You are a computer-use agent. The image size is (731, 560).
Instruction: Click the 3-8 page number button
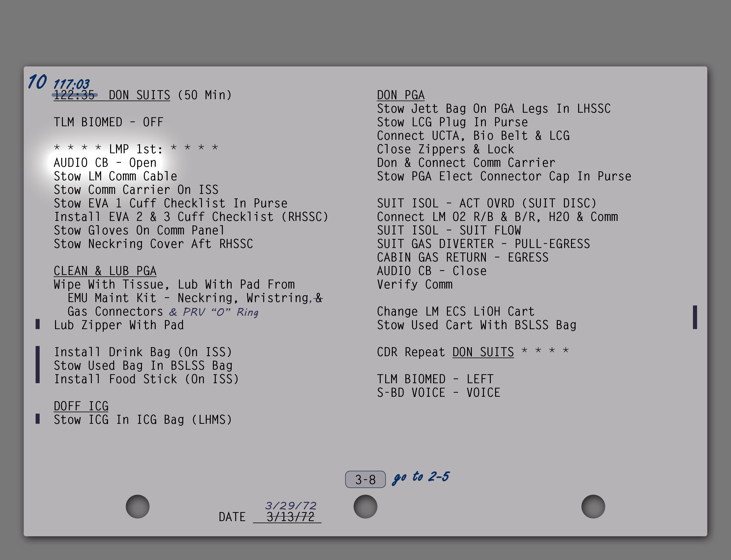tap(365, 479)
